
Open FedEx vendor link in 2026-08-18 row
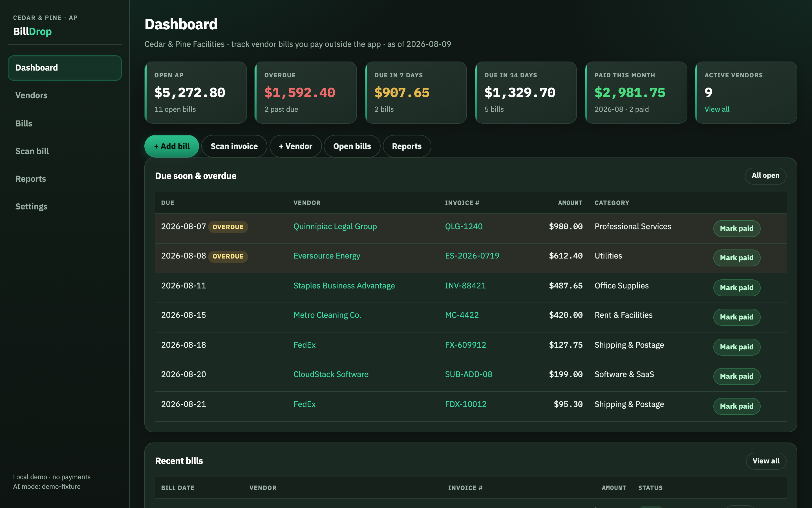pos(304,345)
